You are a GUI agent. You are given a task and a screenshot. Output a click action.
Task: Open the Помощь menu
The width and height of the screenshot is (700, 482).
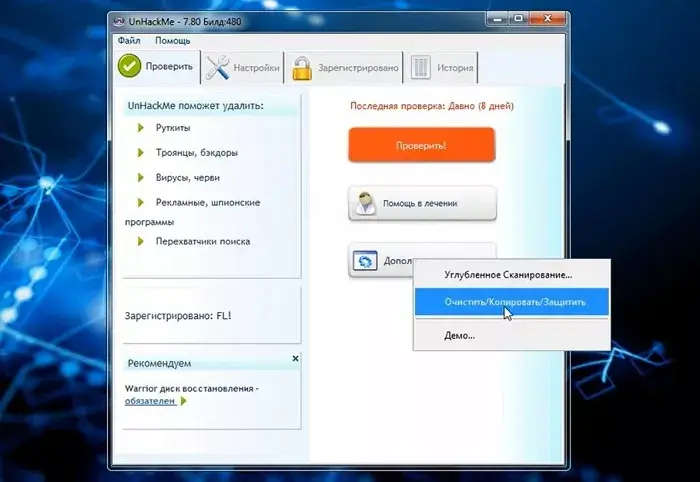[172, 41]
